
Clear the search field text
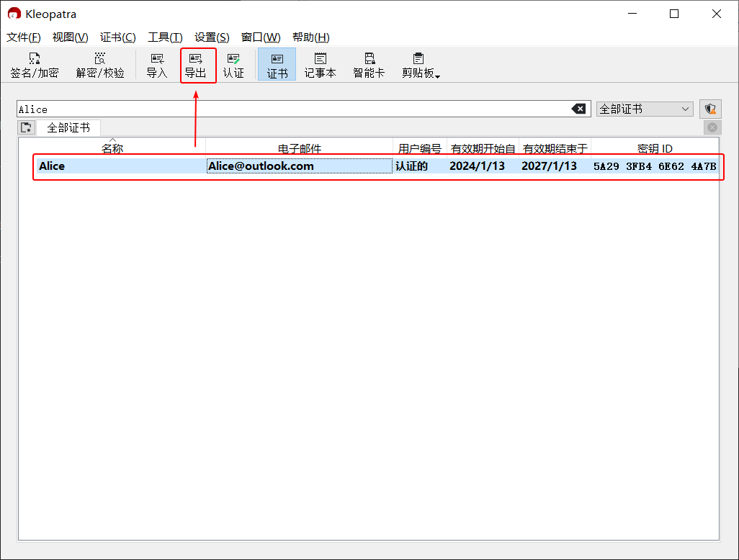pyautogui.click(x=579, y=109)
